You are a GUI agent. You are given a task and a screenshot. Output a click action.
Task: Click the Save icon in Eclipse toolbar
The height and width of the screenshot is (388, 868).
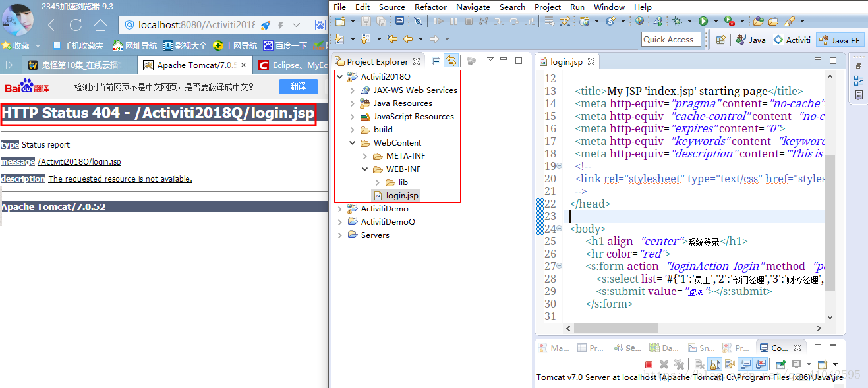tap(366, 21)
